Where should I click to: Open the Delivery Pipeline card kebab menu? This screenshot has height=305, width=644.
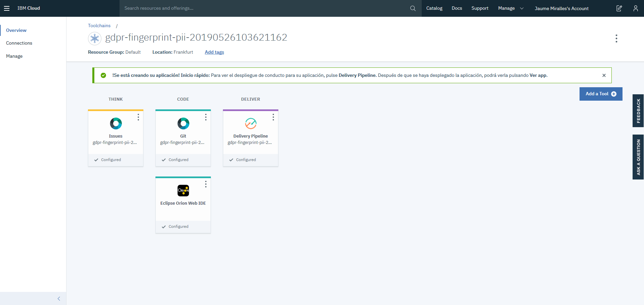click(x=273, y=117)
